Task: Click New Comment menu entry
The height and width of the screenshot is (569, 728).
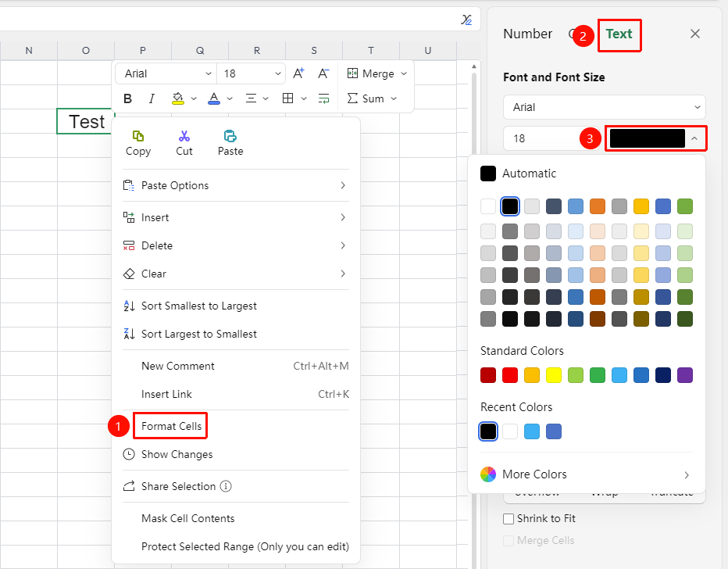Action: coord(236,366)
